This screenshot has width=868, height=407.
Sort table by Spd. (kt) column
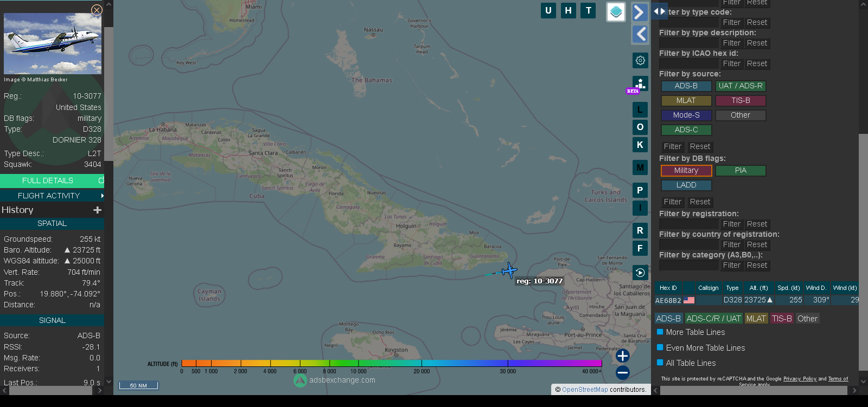(x=789, y=288)
